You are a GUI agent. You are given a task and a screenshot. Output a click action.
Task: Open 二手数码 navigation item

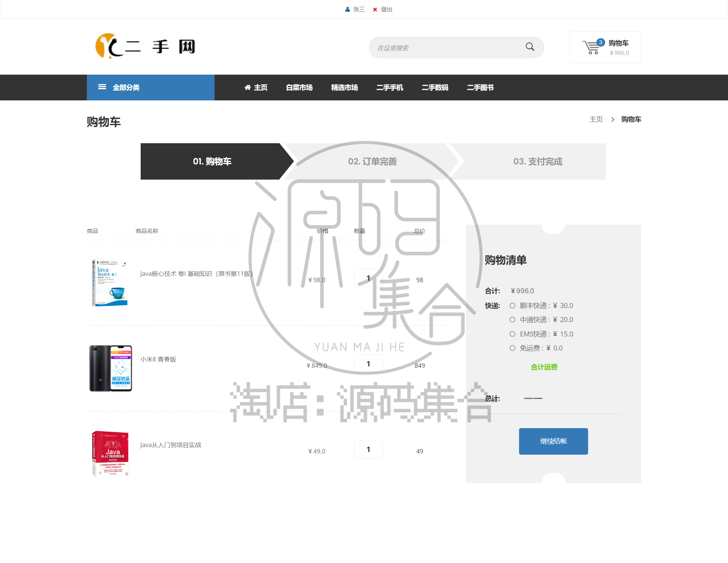coord(435,88)
